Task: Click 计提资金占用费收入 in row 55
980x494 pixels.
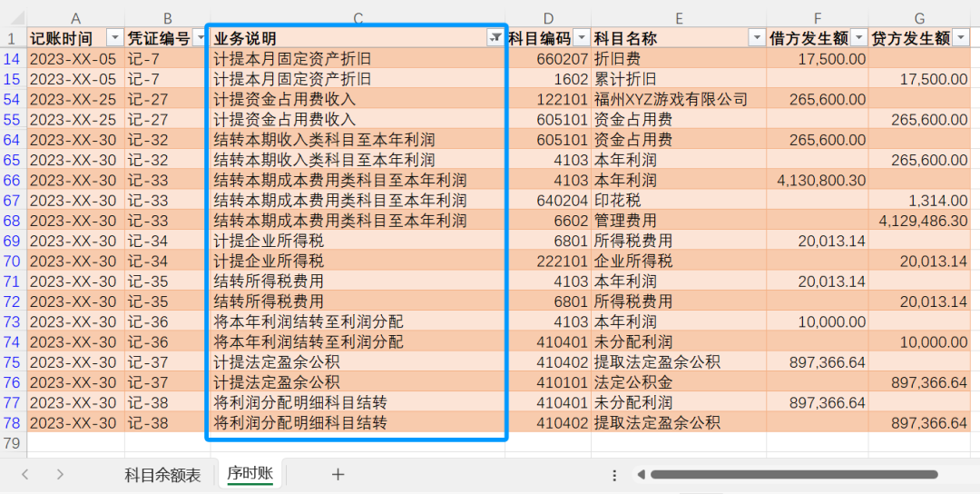Action: (x=358, y=120)
